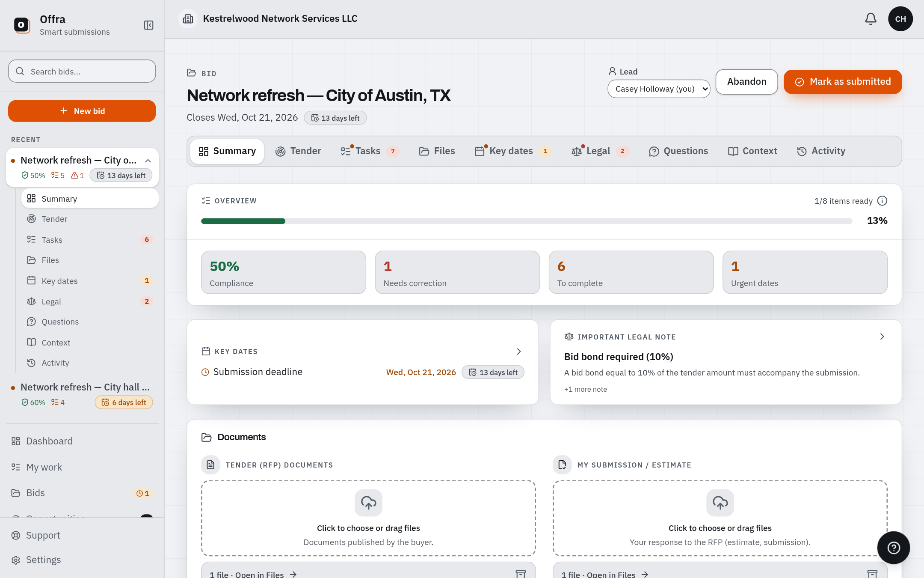924x578 pixels.
Task: Select Files in the sidebar tree
Action: point(90,260)
